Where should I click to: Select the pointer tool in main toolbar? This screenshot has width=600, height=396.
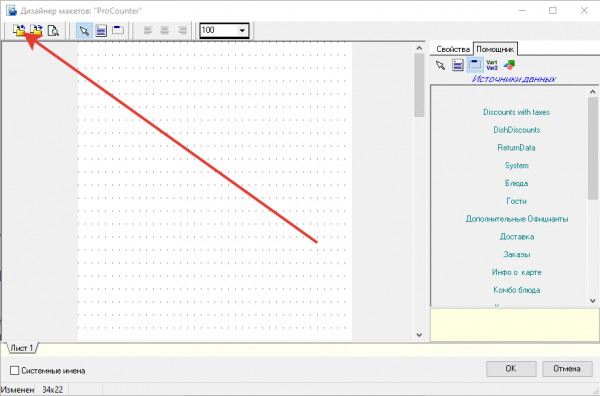84,30
